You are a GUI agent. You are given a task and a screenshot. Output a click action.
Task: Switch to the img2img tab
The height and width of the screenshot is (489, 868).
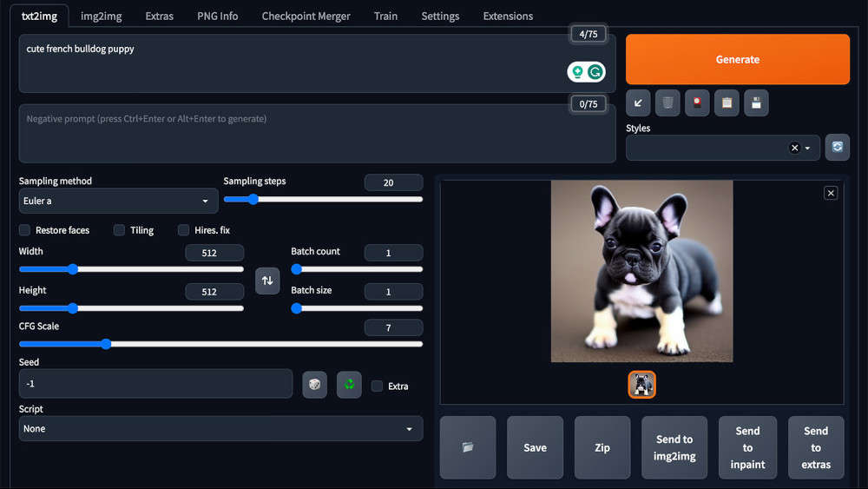(101, 16)
